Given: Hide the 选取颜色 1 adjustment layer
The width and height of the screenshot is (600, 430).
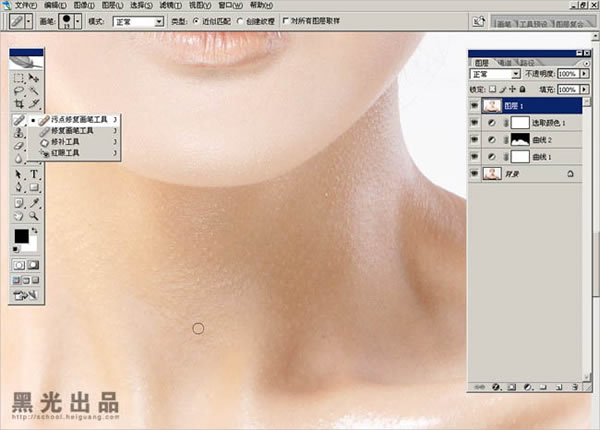Looking at the screenshot, I should pos(474,123).
